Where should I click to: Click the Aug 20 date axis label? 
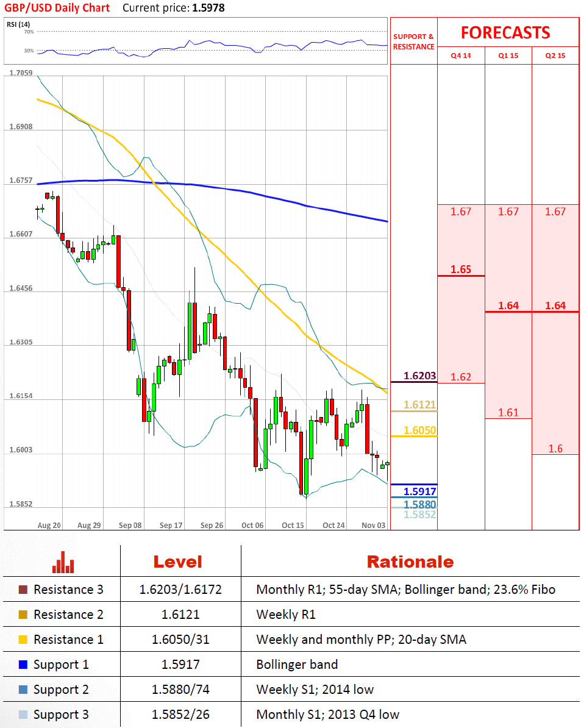[x=49, y=526]
